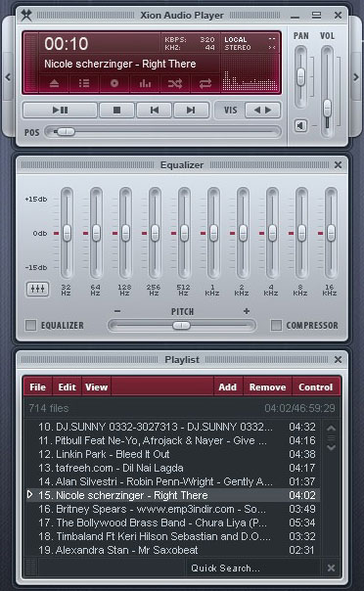Click the PITCH slider handle
The width and height of the screenshot is (364, 591).
pos(181,325)
